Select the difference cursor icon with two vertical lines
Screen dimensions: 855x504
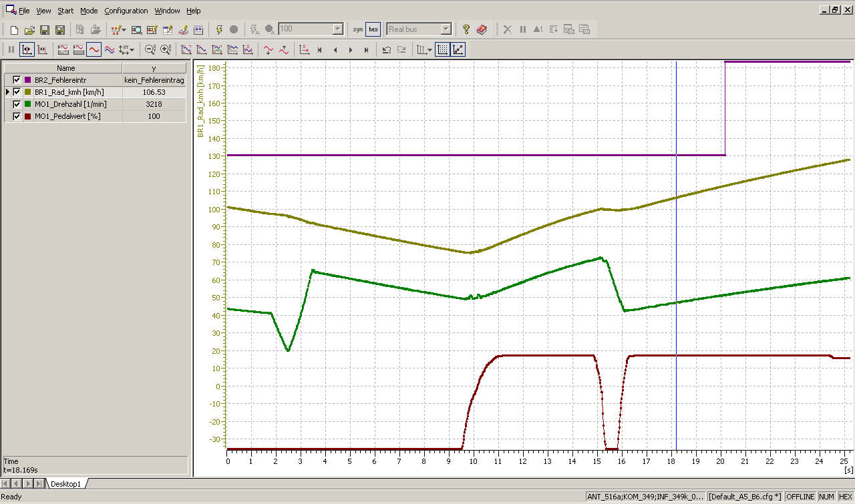point(42,49)
